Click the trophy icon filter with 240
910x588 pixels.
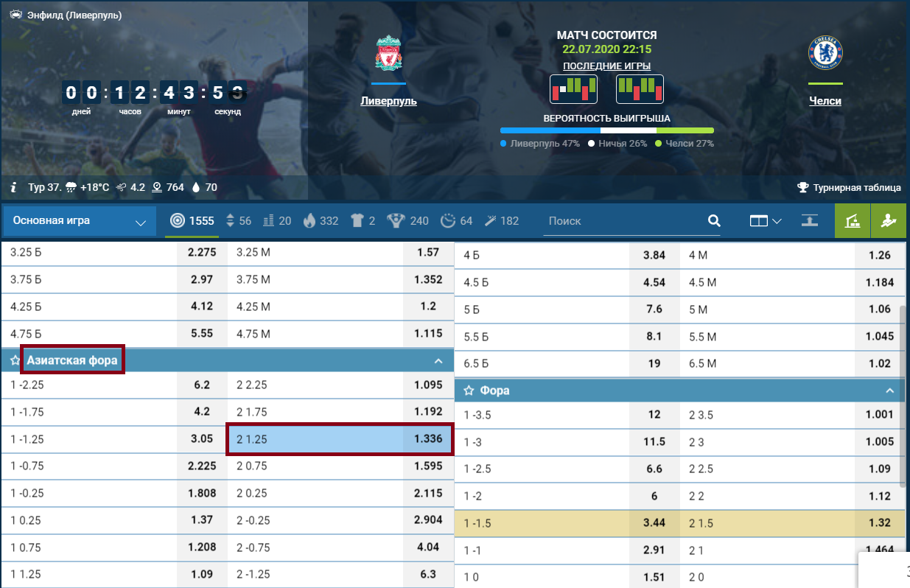point(408,221)
